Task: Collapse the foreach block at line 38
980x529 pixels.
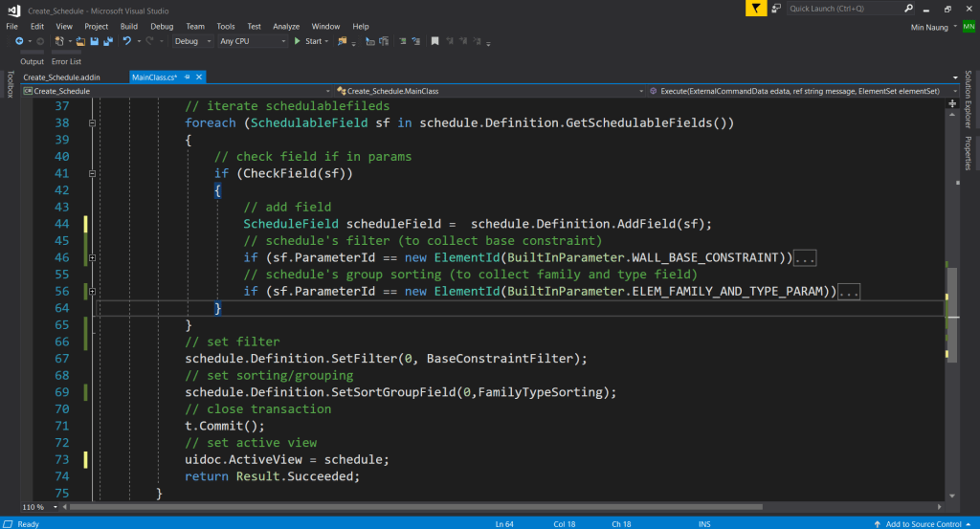Action: coord(93,123)
